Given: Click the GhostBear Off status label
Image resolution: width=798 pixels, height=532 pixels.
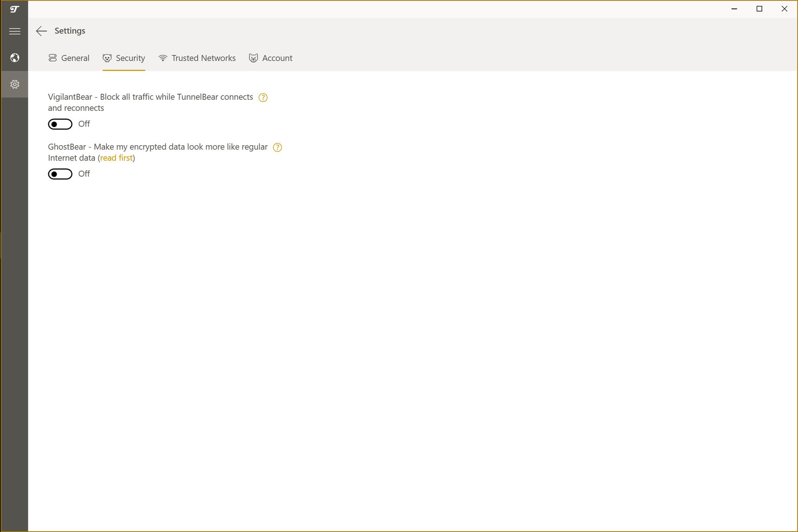Looking at the screenshot, I should click(84, 173).
